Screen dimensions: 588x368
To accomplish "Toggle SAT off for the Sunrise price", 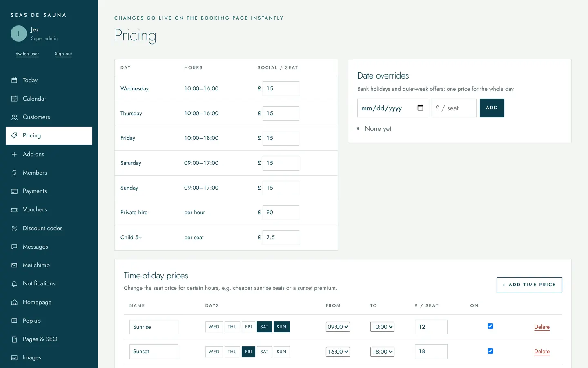I will (264, 327).
